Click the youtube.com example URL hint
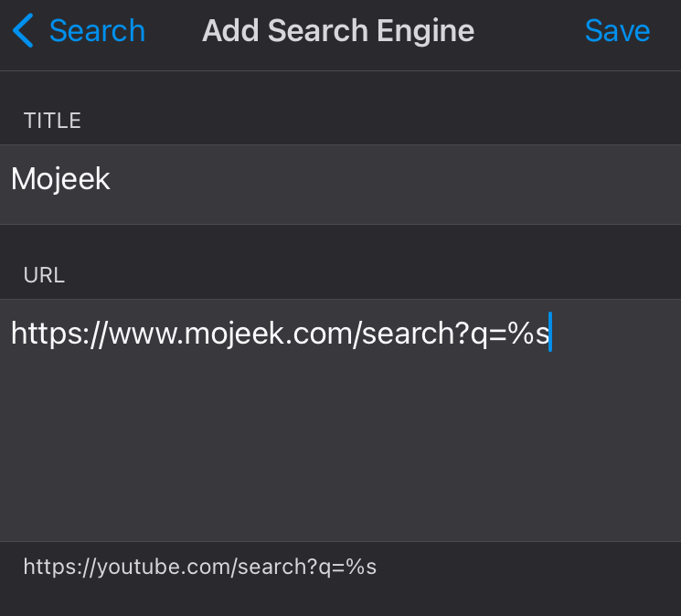Image resolution: width=681 pixels, height=616 pixels. click(x=200, y=567)
